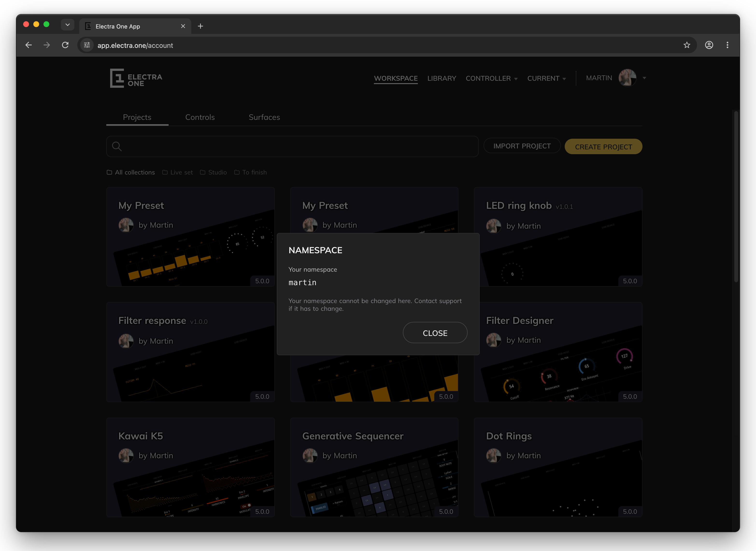Click the browser forward arrow

[x=47, y=45]
